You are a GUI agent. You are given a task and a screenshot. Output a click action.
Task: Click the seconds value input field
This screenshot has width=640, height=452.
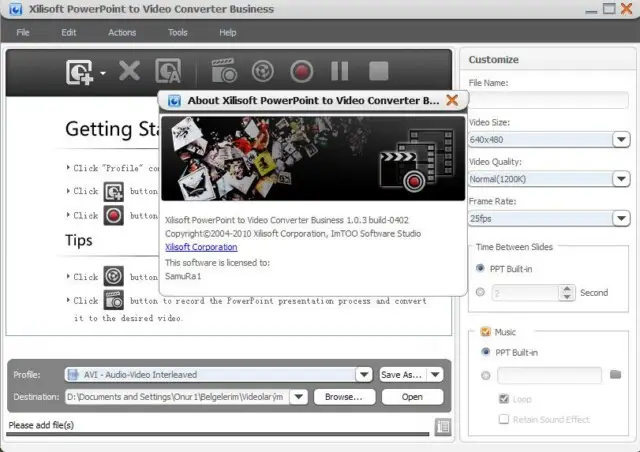525,293
